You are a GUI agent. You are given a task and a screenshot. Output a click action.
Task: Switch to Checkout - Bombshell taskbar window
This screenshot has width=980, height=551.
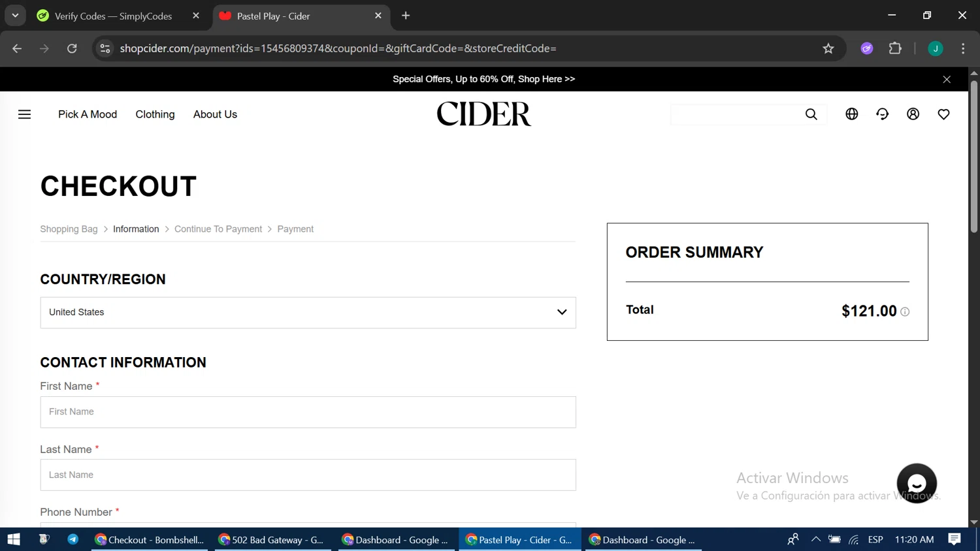point(150,539)
